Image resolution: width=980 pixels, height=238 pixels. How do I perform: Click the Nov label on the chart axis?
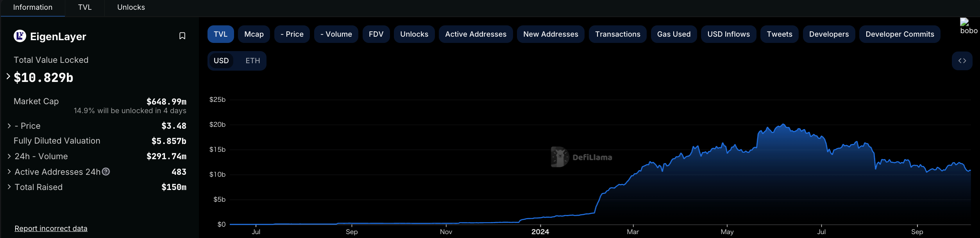pyautogui.click(x=446, y=232)
